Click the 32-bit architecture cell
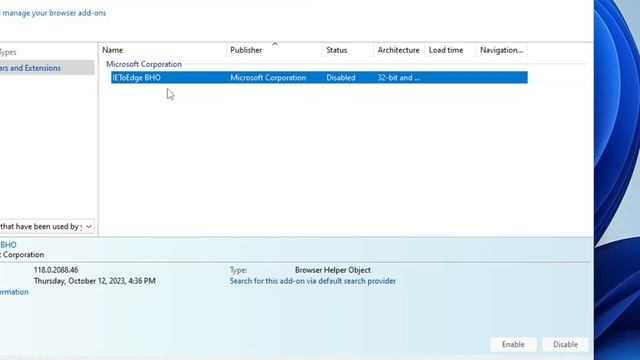This screenshot has width=640, height=360. tap(399, 78)
